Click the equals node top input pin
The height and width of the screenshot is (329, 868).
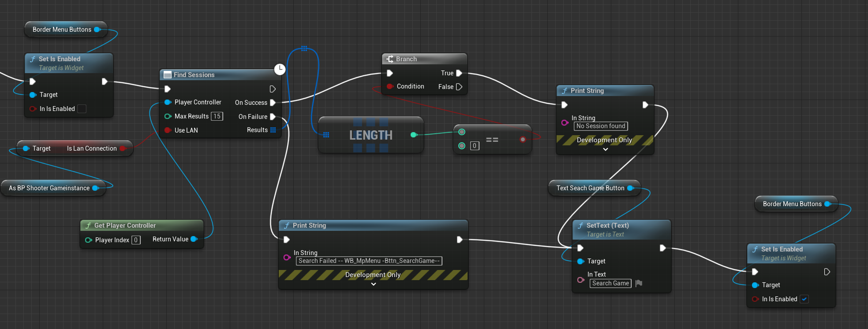click(x=462, y=132)
